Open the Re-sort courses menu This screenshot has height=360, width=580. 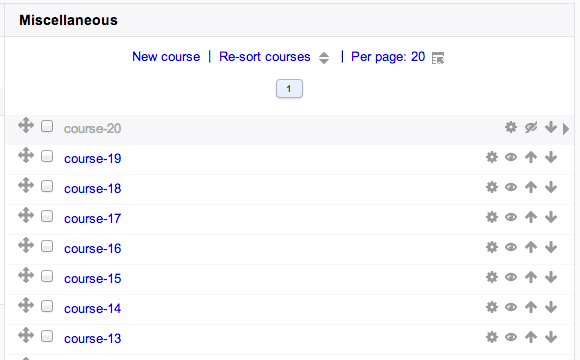pos(264,57)
